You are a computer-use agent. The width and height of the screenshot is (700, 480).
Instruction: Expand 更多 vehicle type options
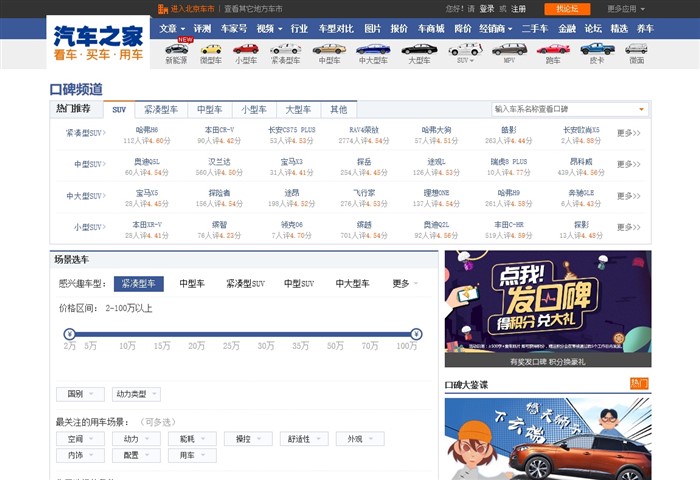pos(405,284)
